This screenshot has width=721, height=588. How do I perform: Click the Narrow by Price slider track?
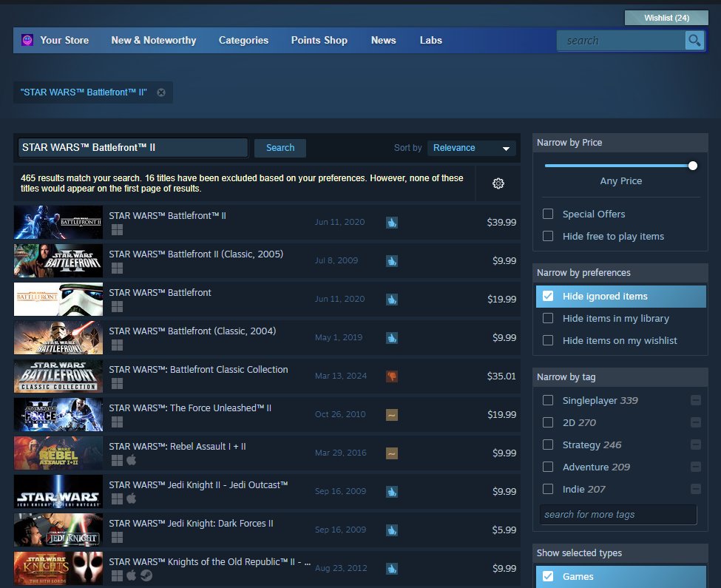point(618,166)
